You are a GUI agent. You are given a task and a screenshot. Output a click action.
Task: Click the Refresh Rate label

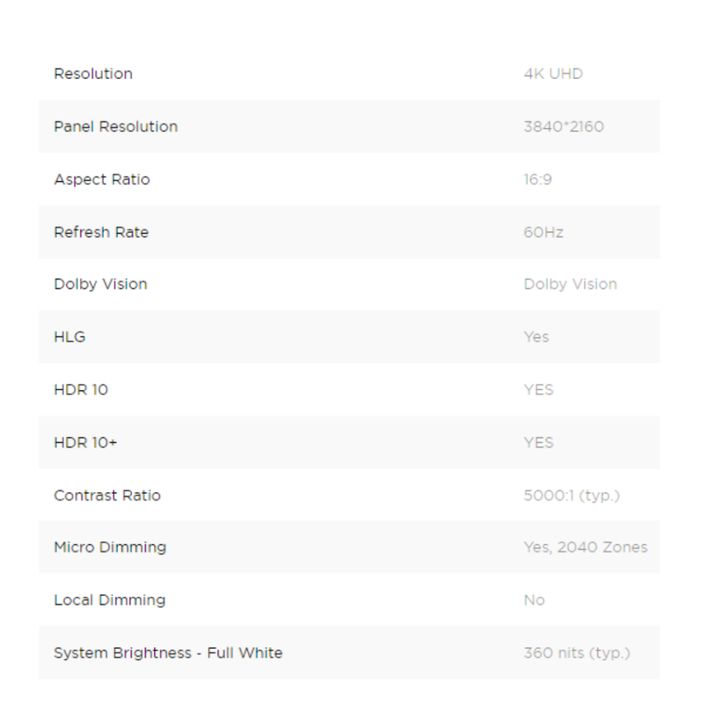point(101,232)
